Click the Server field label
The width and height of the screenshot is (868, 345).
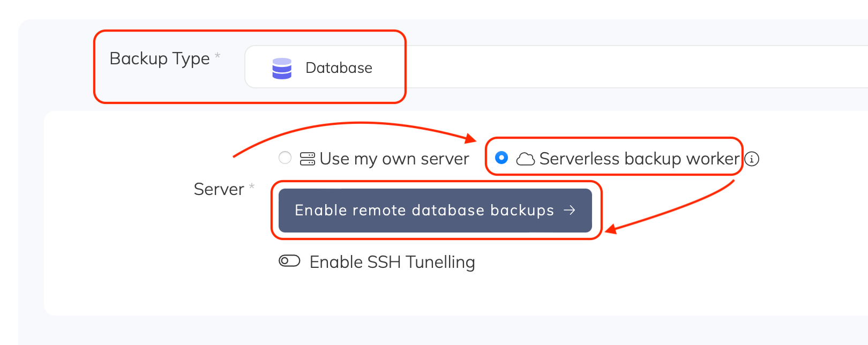tap(219, 189)
